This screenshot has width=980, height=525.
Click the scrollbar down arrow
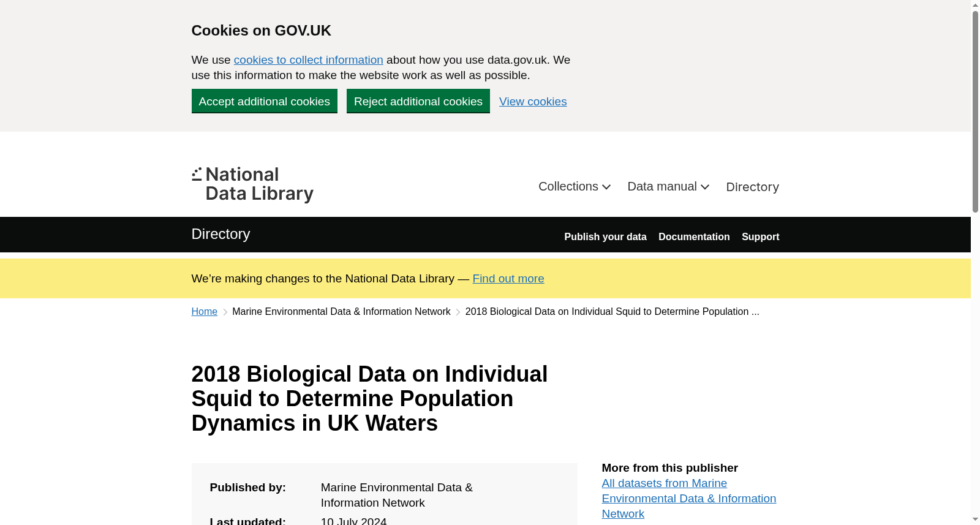tap(975, 519)
